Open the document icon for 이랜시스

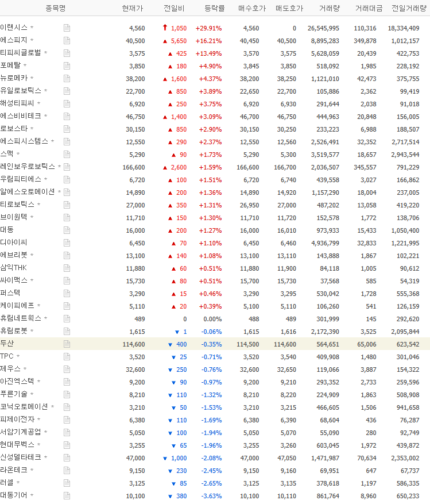(67, 28)
